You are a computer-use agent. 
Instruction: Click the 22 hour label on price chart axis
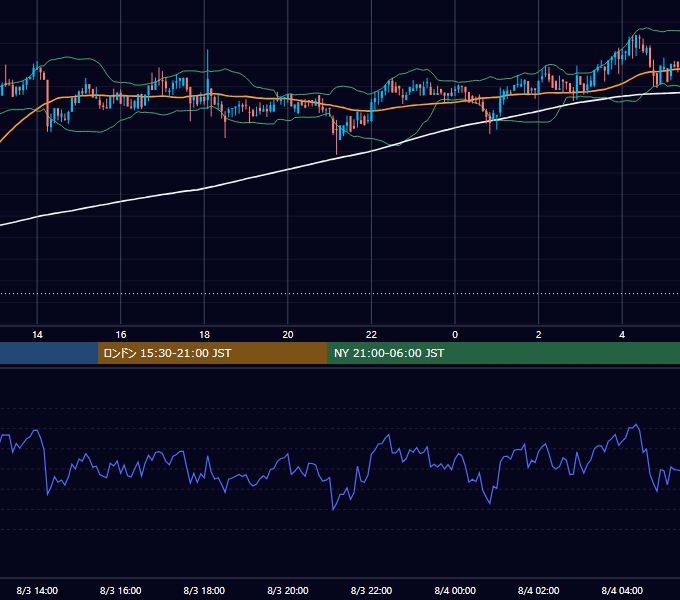pos(371,335)
